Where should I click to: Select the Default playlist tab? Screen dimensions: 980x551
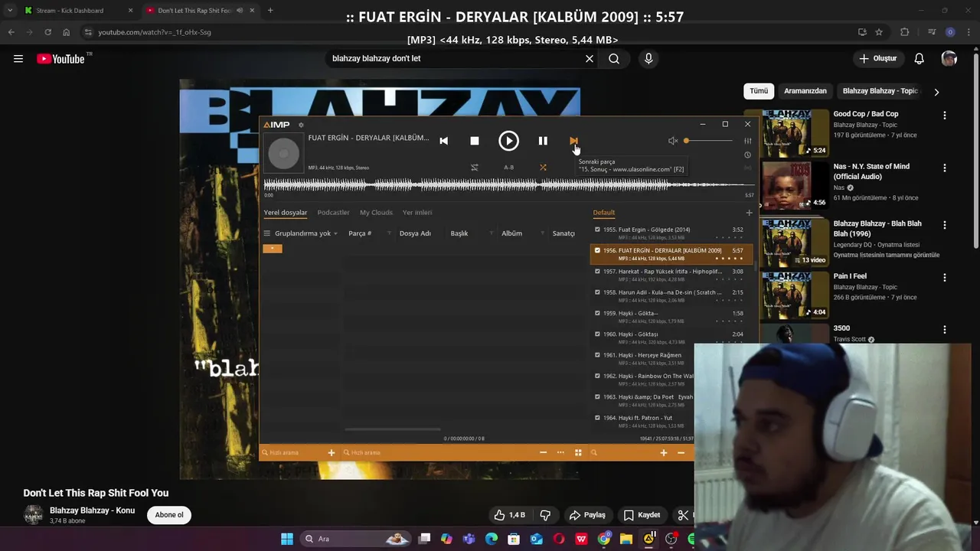pos(603,213)
